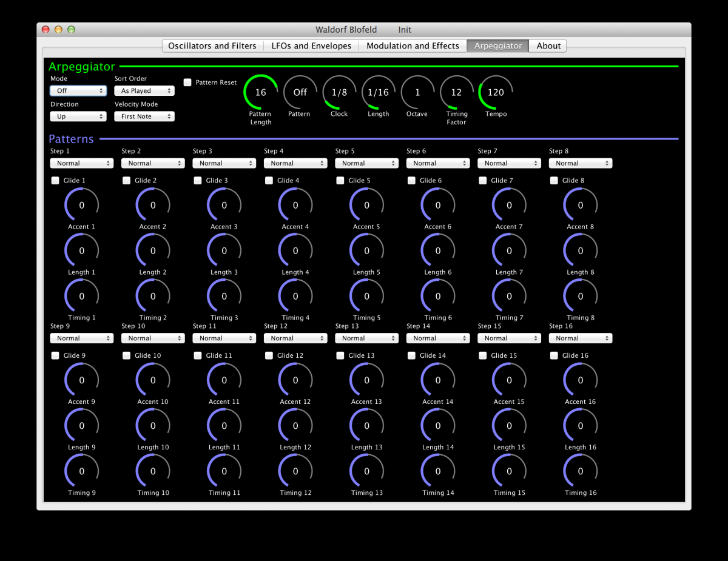728x561 pixels.
Task: Expand the Step 8 dropdown
Action: point(580,163)
